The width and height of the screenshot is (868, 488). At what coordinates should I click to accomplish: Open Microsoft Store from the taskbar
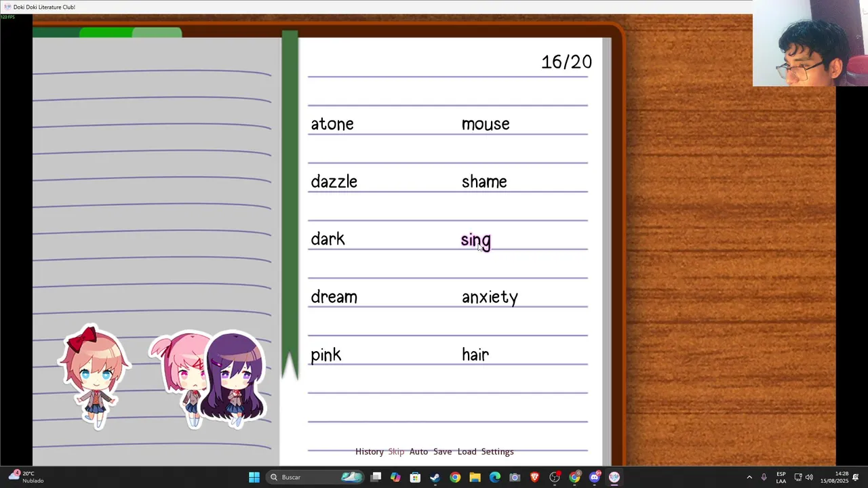pyautogui.click(x=415, y=477)
